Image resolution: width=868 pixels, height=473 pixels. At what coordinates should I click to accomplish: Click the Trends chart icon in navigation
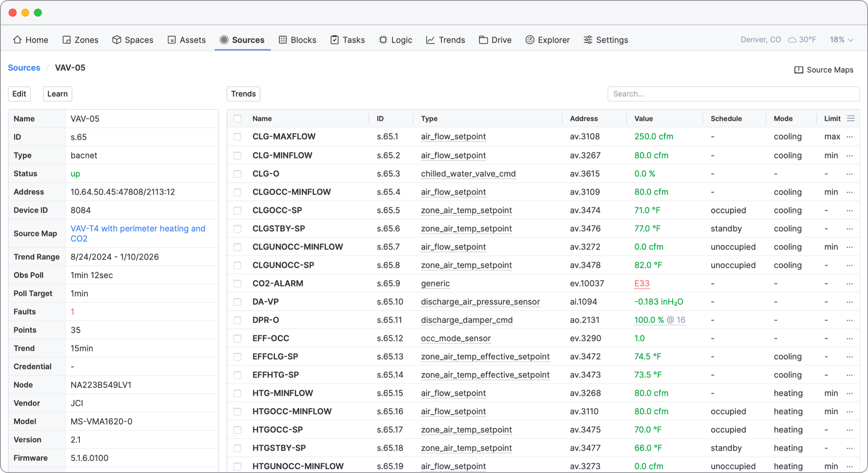click(430, 40)
